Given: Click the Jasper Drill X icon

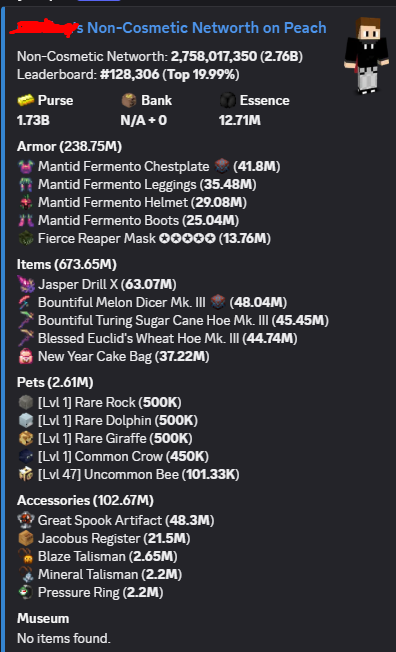Looking at the screenshot, I should (26, 284).
